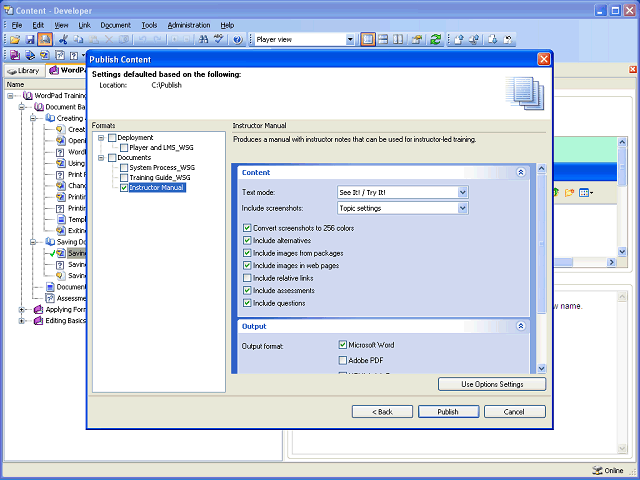Screen dimensions: 640x480
Task: Click the blue Help question mark icon
Action: coord(238,40)
